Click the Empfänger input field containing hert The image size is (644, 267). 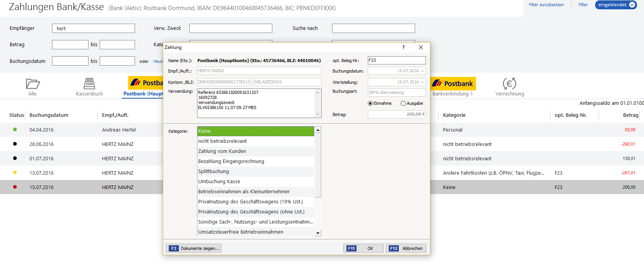[93, 28]
